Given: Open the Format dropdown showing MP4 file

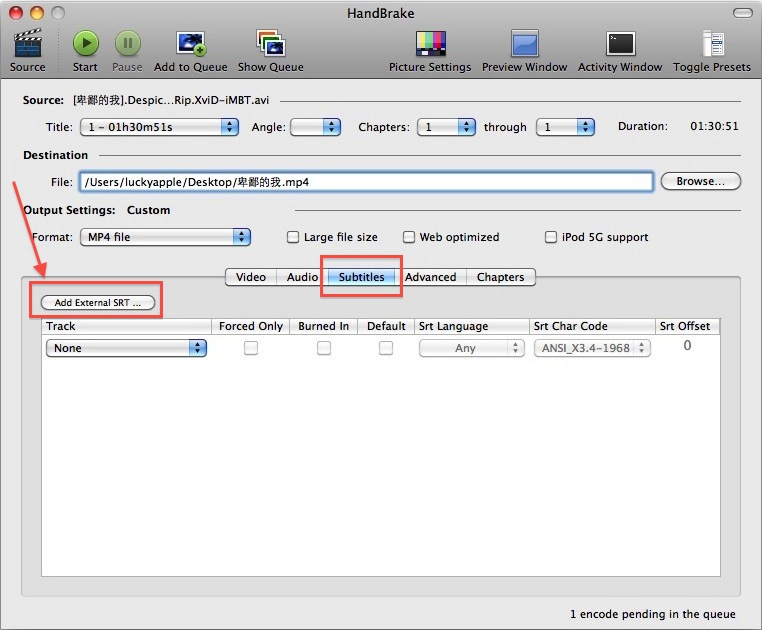Looking at the screenshot, I should pyautogui.click(x=165, y=237).
